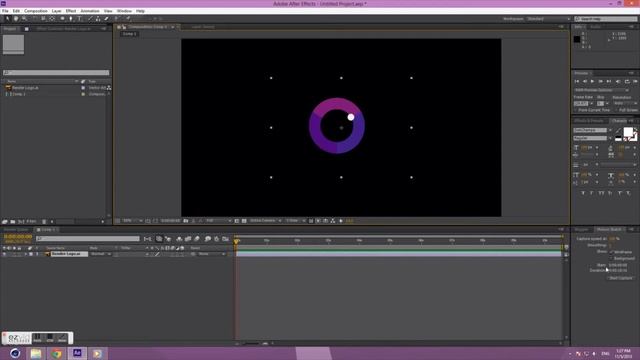Enable Frame Blending for all layers

point(188,239)
